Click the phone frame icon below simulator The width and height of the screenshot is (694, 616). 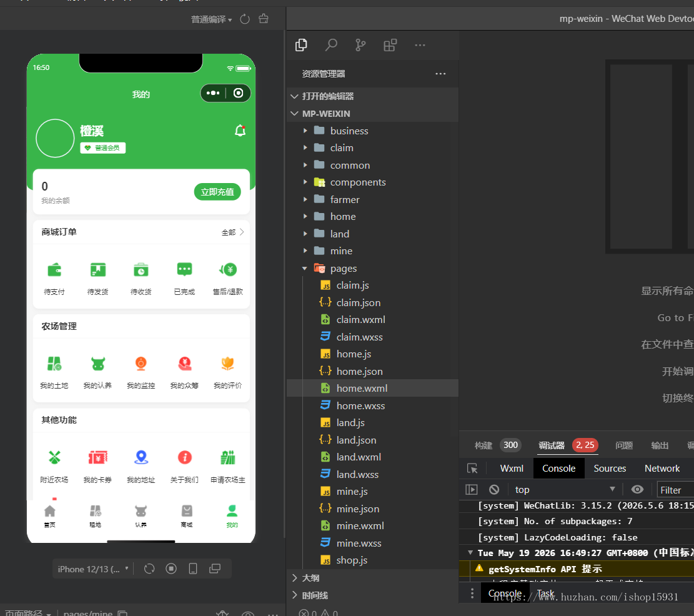[x=193, y=569]
